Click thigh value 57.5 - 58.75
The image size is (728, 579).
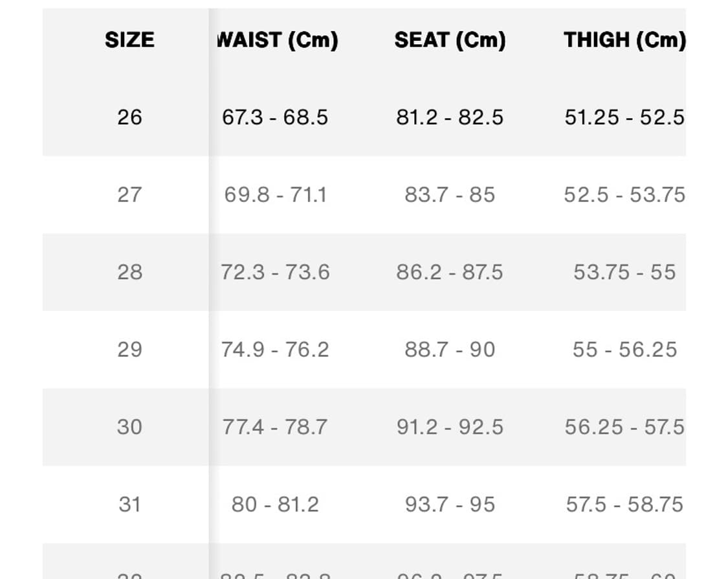(624, 504)
